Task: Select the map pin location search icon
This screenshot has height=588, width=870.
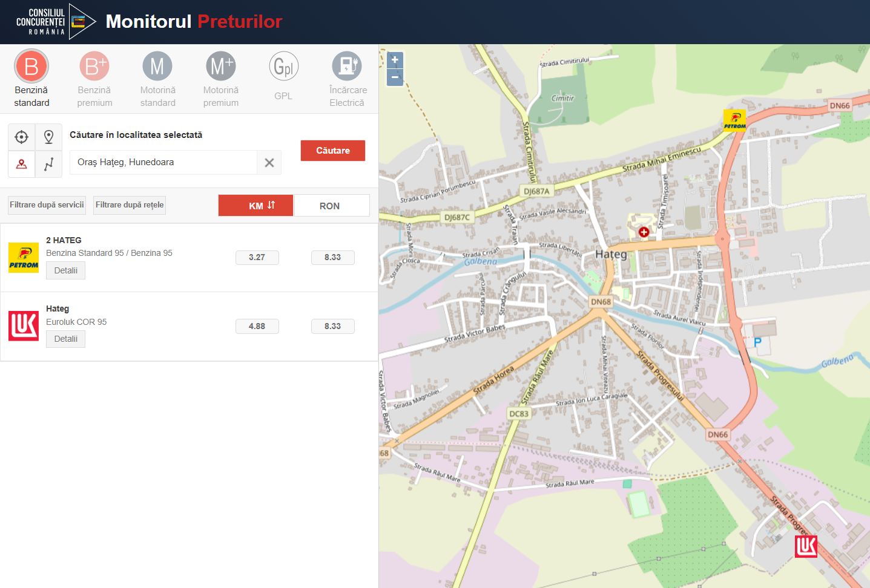Action: 49,137
